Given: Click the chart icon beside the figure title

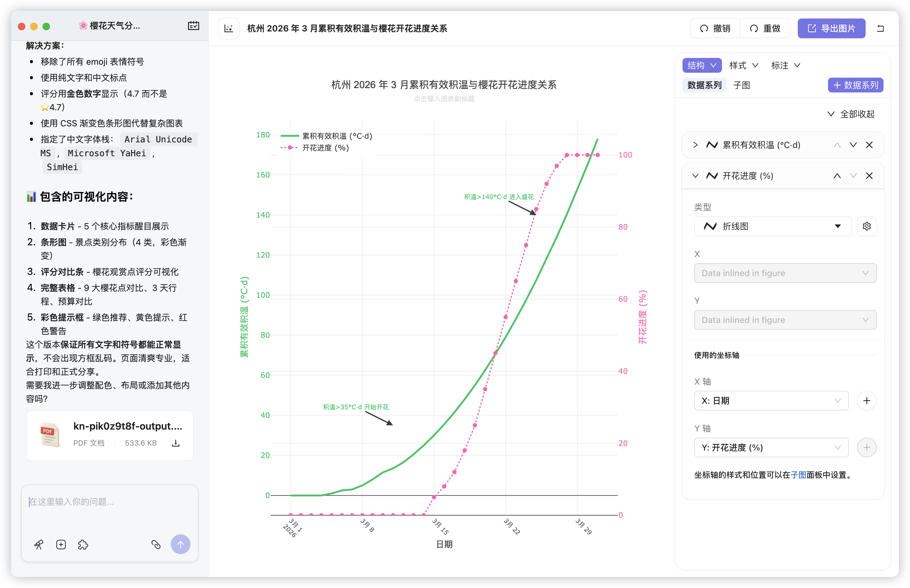Looking at the screenshot, I should click(228, 28).
